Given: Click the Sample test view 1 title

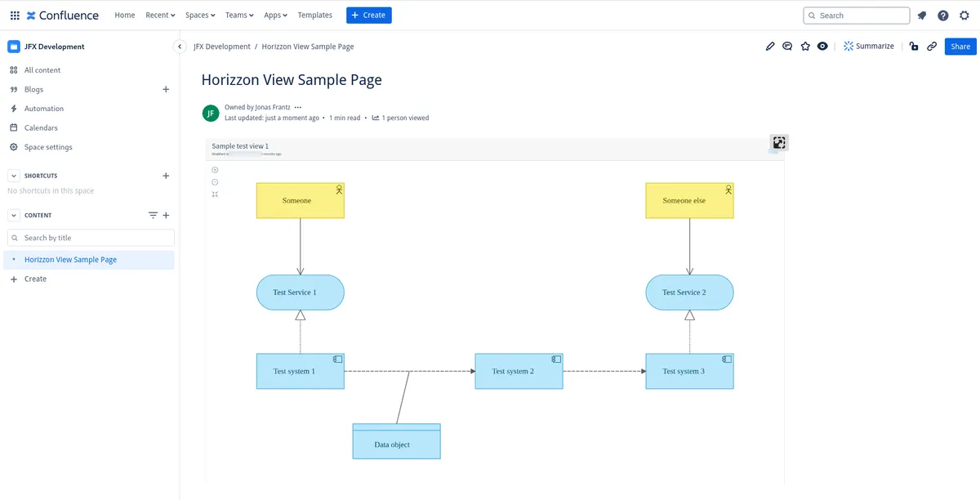Looking at the screenshot, I should click(x=240, y=146).
